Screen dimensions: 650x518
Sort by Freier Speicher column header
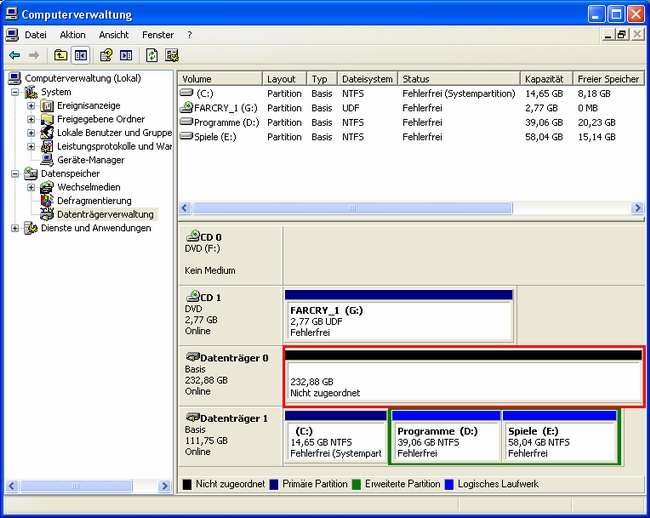click(608, 79)
